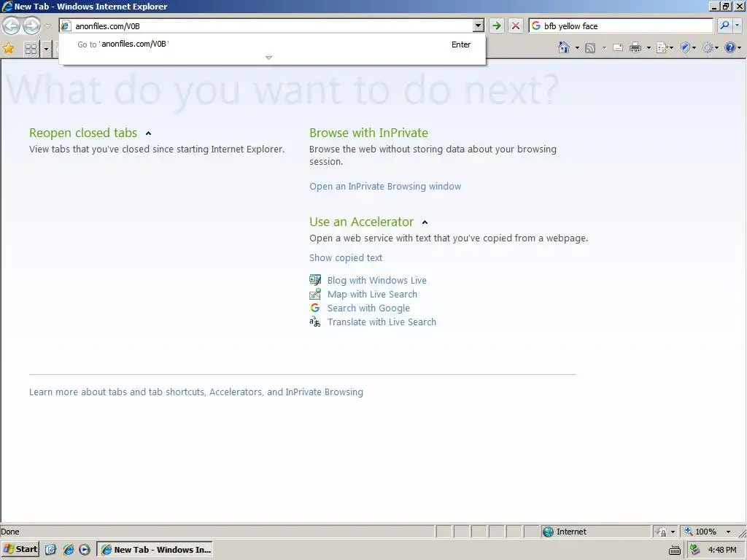Click the Protected Mode lock icon in the status bar
Screen dimensions: 747x560
pyautogui.click(x=661, y=532)
